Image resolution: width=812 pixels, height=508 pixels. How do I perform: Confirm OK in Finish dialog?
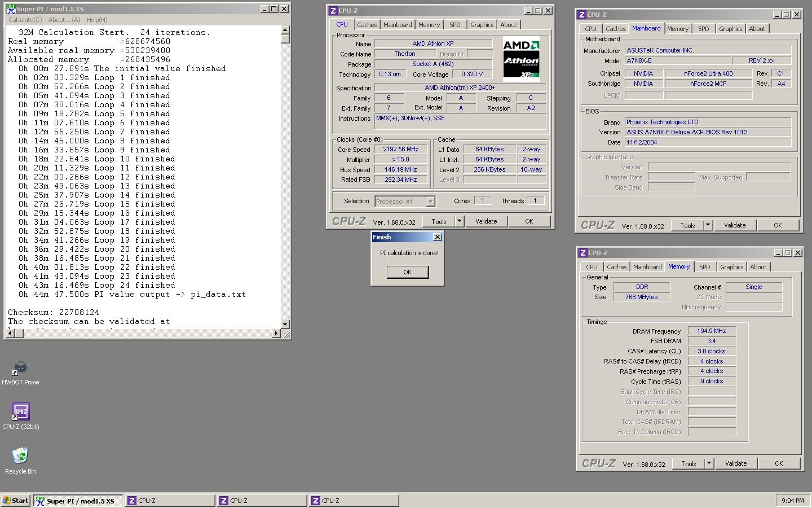point(407,272)
